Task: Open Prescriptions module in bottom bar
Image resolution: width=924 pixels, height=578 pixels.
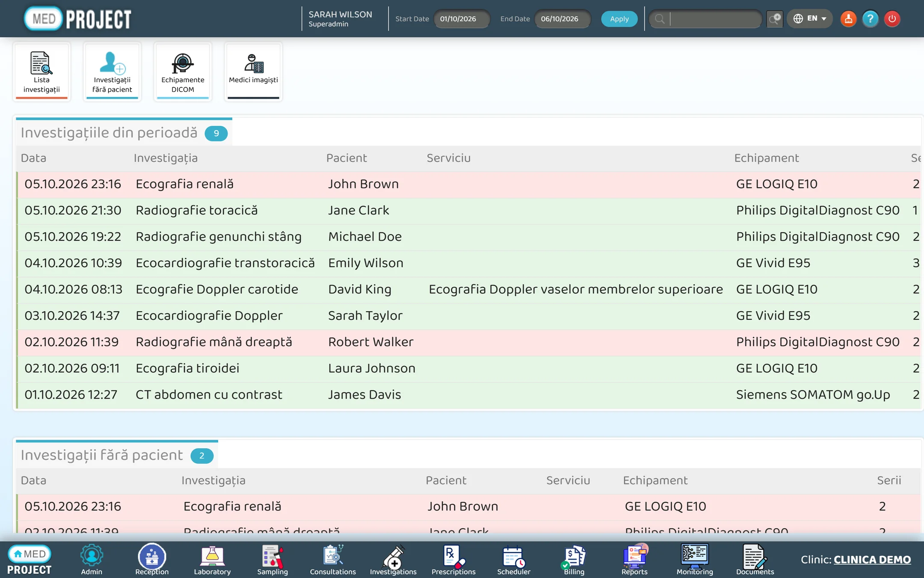Action: coord(453,560)
